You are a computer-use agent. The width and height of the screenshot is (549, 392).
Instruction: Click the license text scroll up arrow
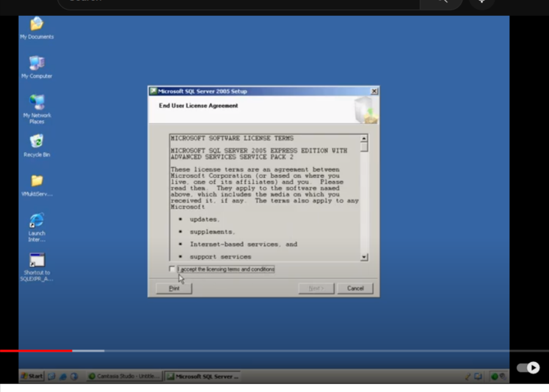pyautogui.click(x=364, y=138)
